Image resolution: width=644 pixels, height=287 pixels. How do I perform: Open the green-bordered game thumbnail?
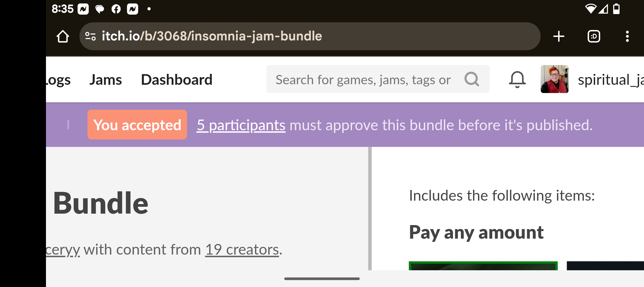pyautogui.click(x=483, y=266)
